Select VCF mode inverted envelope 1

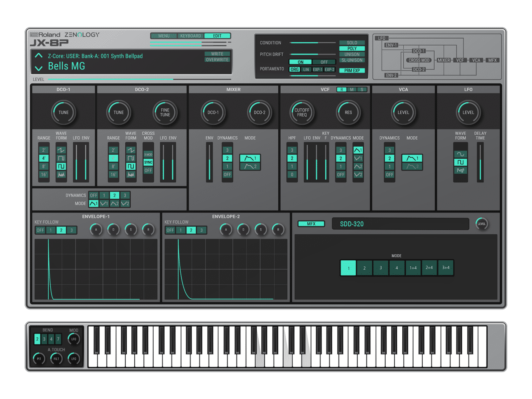point(358,158)
